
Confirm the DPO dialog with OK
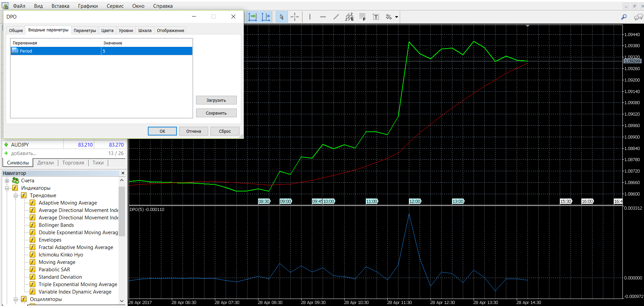162,131
